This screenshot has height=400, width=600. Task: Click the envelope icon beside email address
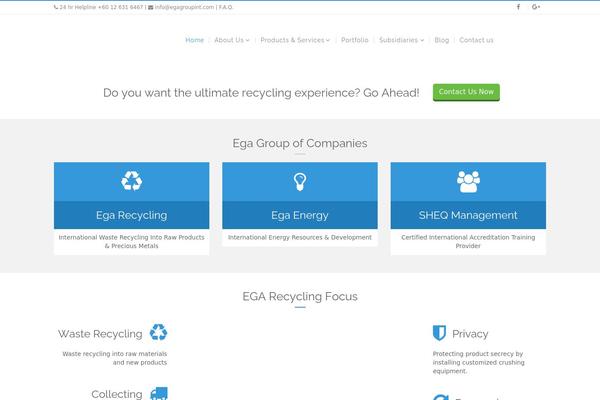tap(150, 7)
